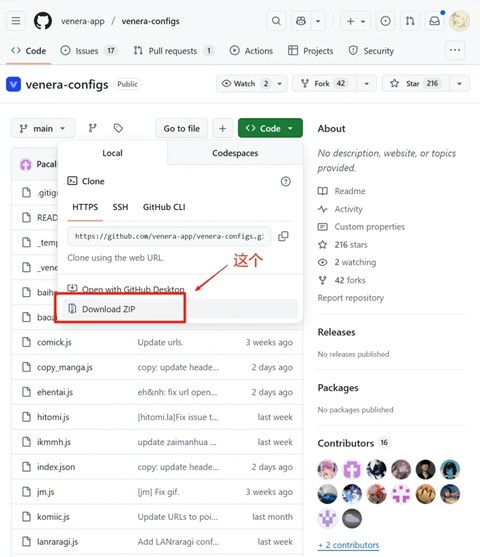Open the notifications inbox icon
The height and width of the screenshot is (557, 480).
pyautogui.click(x=435, y=21)
